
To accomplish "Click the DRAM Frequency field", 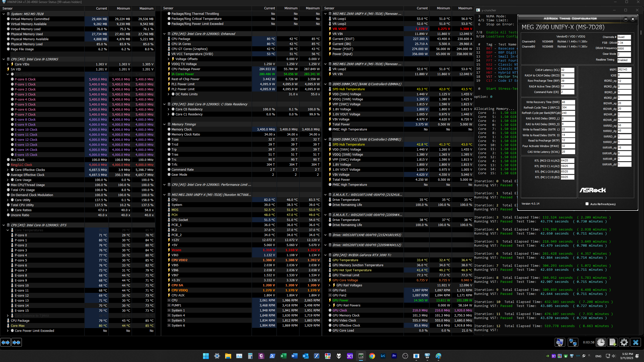I will [x=624, y=49].
